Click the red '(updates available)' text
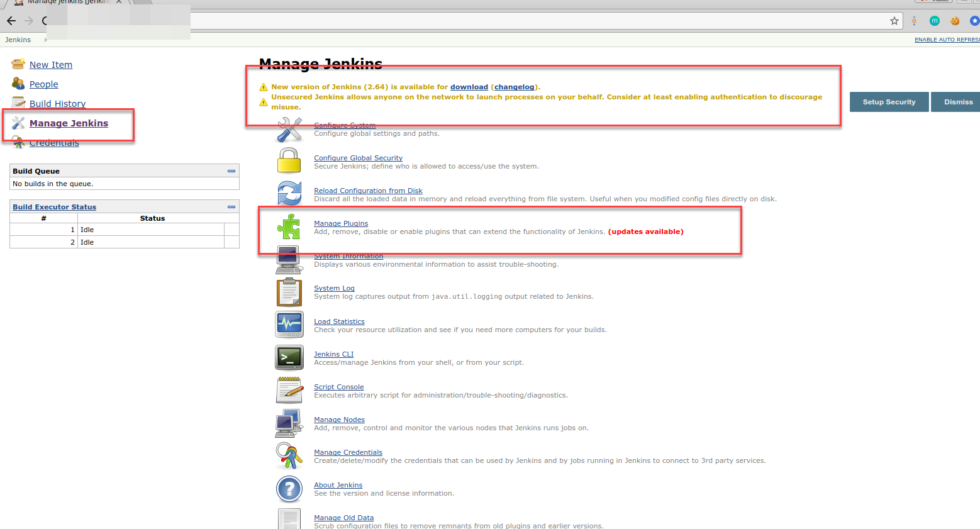This screenshot has width=980, height=529. 645,231
